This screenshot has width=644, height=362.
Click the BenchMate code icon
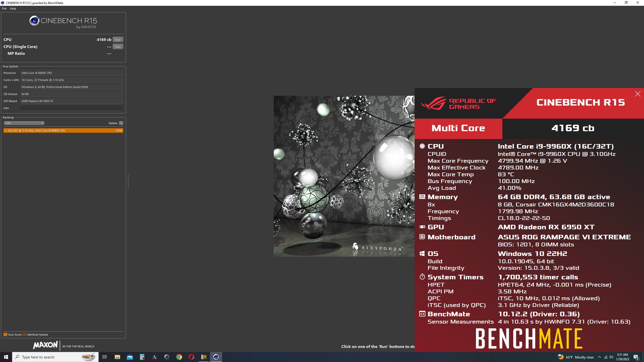[422, 314]
